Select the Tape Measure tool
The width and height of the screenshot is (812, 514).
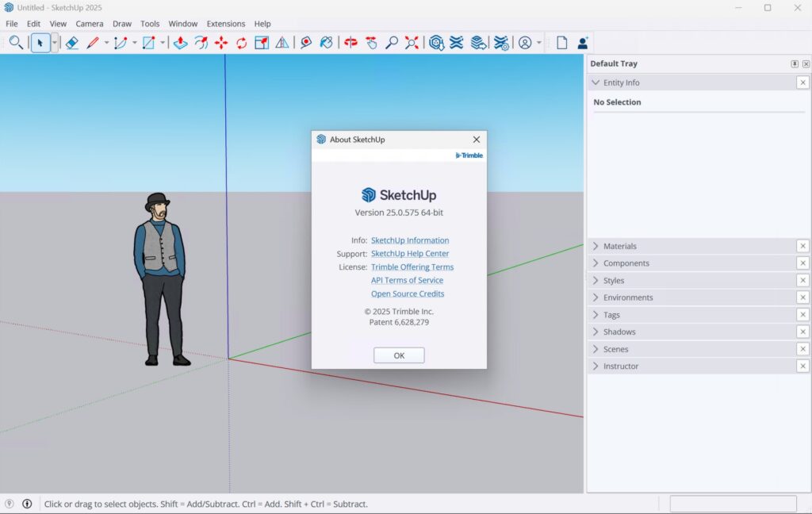click(x=306, y=43)
